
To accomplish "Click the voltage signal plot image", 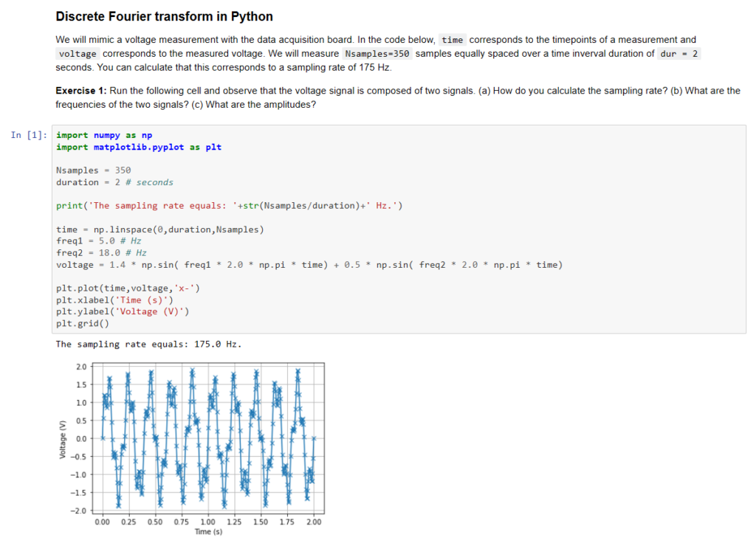I will [x=208, y=438].
